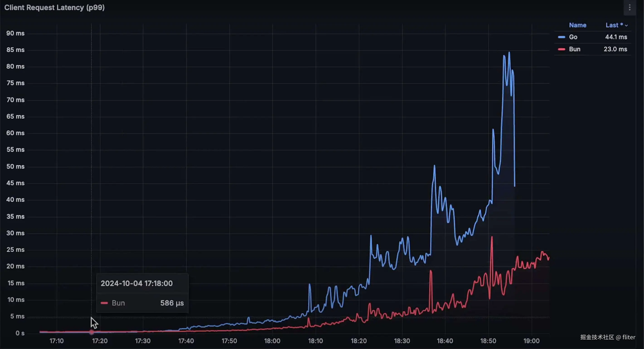Image resolution: width=644 pixels, height=349 pixels.
Task: Click the Go series blue color swatch
Action: [x=561, y=37]
